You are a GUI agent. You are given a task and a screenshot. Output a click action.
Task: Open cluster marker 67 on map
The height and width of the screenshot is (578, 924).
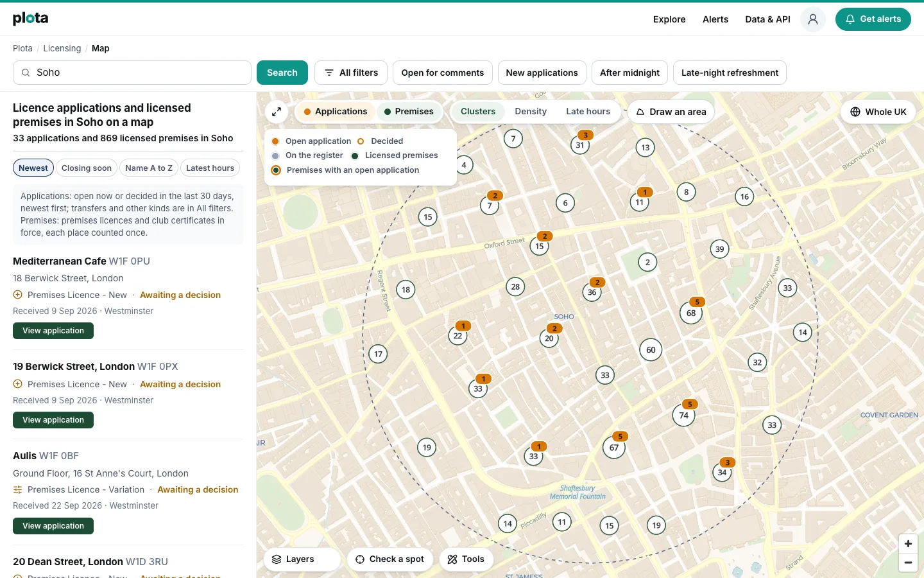click(614, 448)
